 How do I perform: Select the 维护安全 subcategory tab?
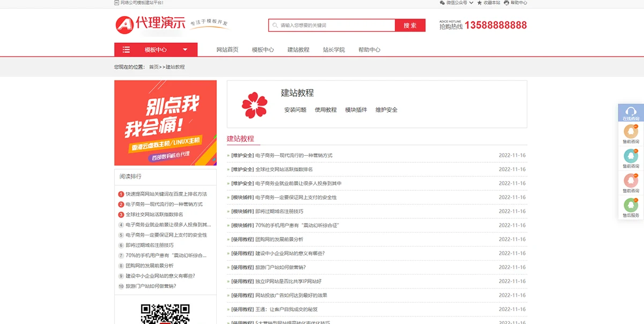click(386, 110)
